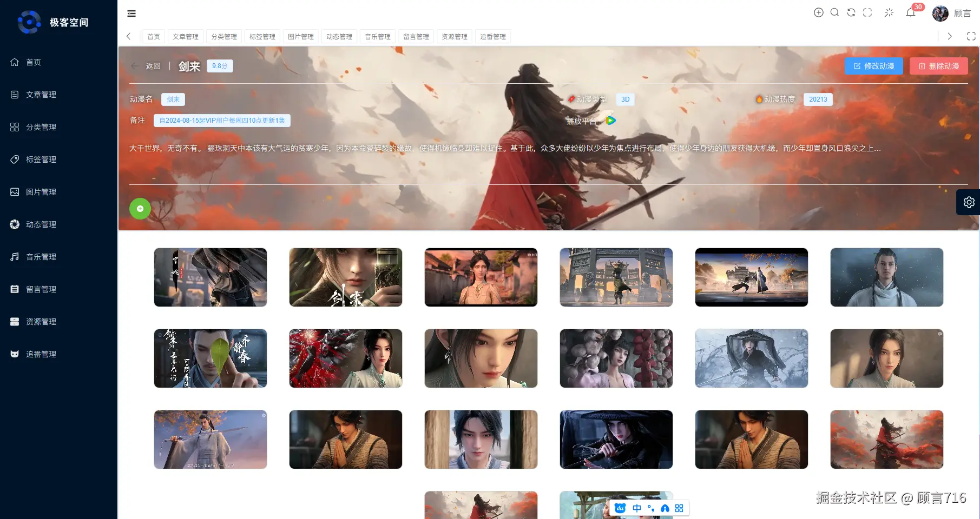980x519 pixels.
Task: Click the 首页 house icon in the sidebar
Action: (x=15, y=62)
